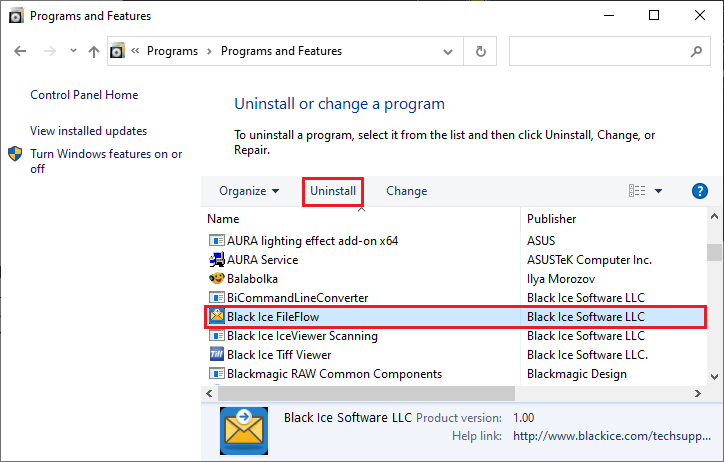Click the horizontal scrollbar right arrow
The image size is (724, 462).
[x=698, y=393]
